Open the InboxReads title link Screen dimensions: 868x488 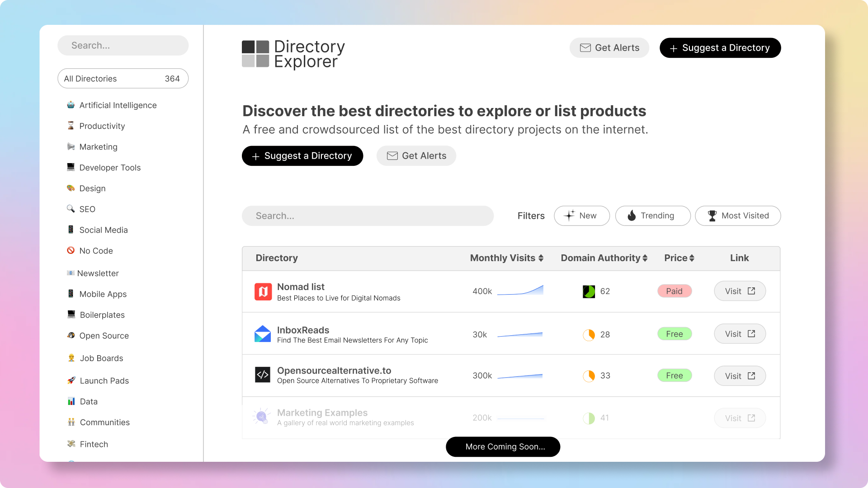click(x=303, y=330)
